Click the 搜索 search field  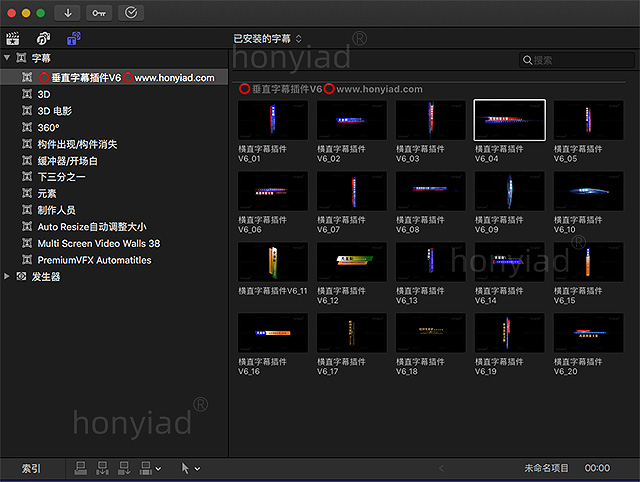[577, 60]
